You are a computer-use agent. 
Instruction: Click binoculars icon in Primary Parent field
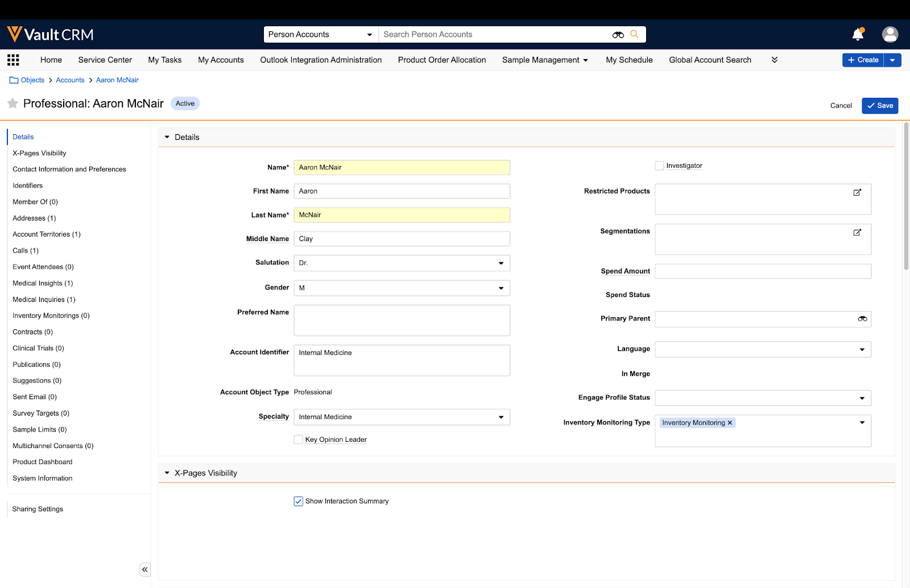[x=862, y=319]
